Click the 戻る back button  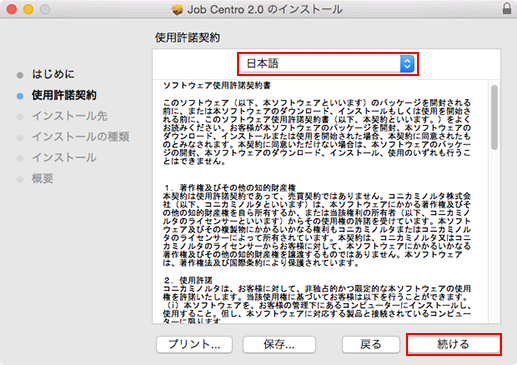click(x=371, y=344)
